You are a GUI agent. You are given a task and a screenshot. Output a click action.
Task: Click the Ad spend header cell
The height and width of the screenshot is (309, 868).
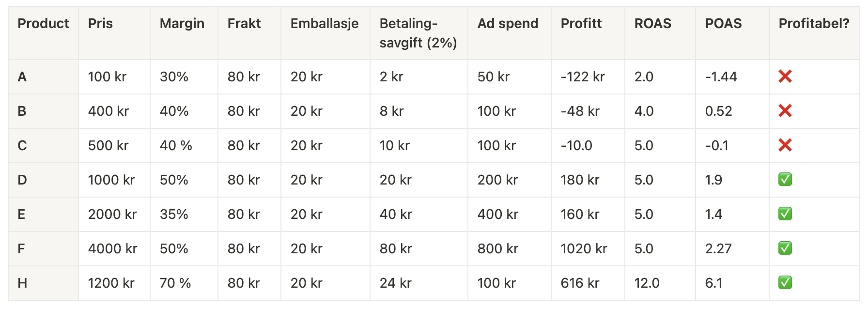[x=510, y=33]
